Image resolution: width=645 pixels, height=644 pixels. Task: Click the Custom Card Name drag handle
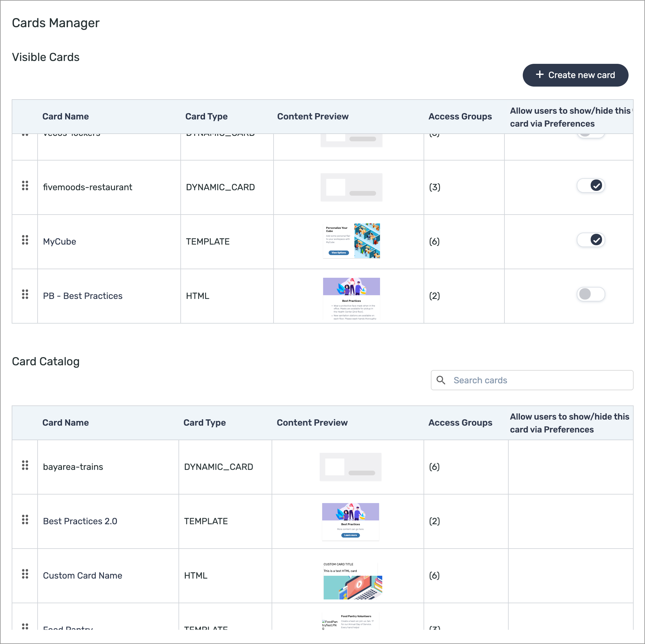pyautogui.click(x=25, y=574)
